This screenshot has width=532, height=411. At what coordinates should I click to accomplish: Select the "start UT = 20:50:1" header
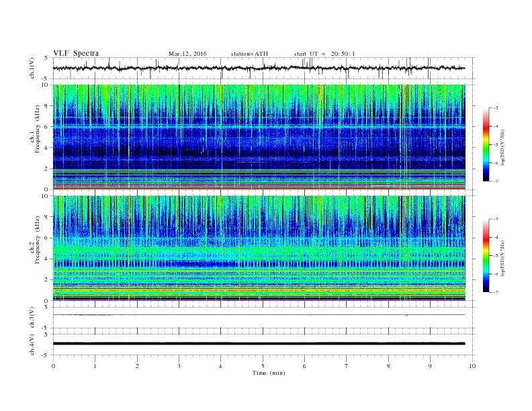point(324,54)
